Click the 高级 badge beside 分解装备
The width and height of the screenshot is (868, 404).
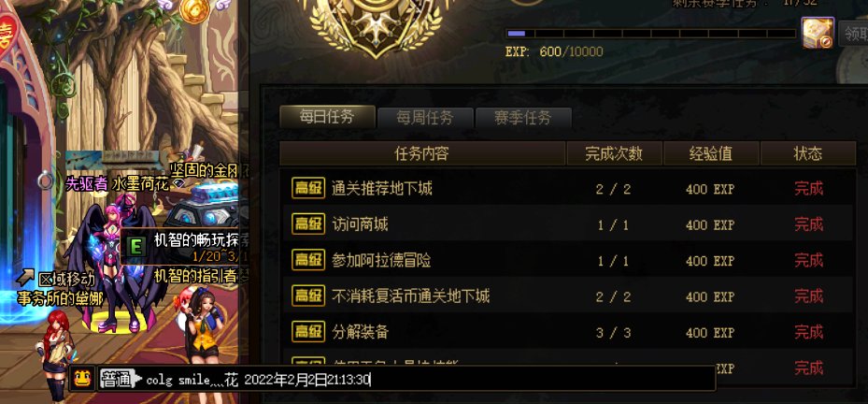tap(308, 331)
